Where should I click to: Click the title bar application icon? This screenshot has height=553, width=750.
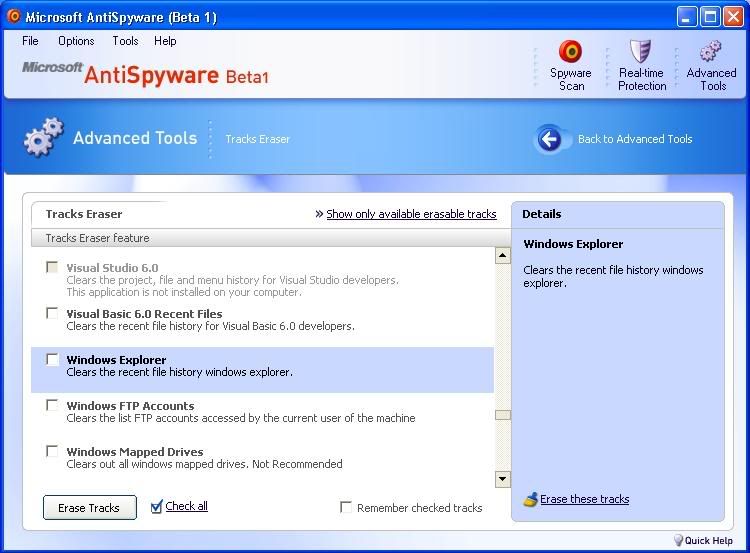point(14,17)
